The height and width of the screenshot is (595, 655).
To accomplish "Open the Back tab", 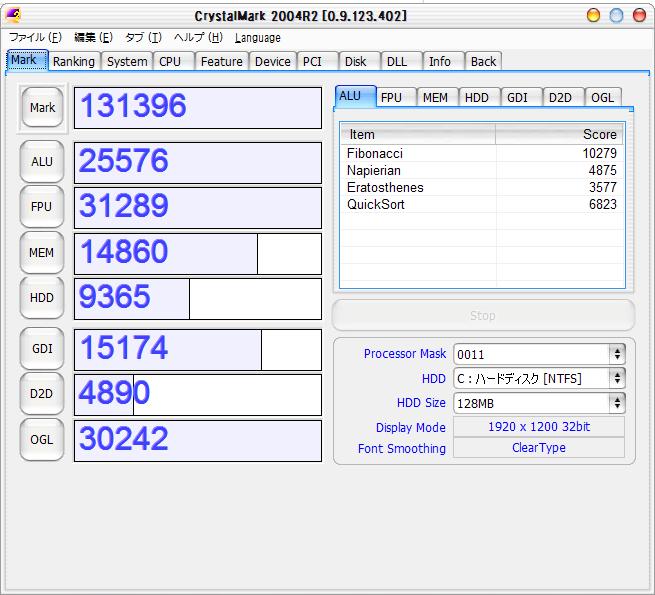I will (483, 61).
